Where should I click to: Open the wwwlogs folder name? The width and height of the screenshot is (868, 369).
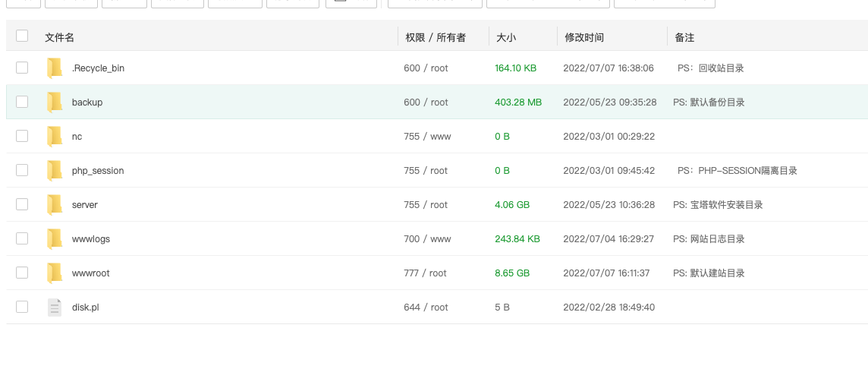(91, 239)
